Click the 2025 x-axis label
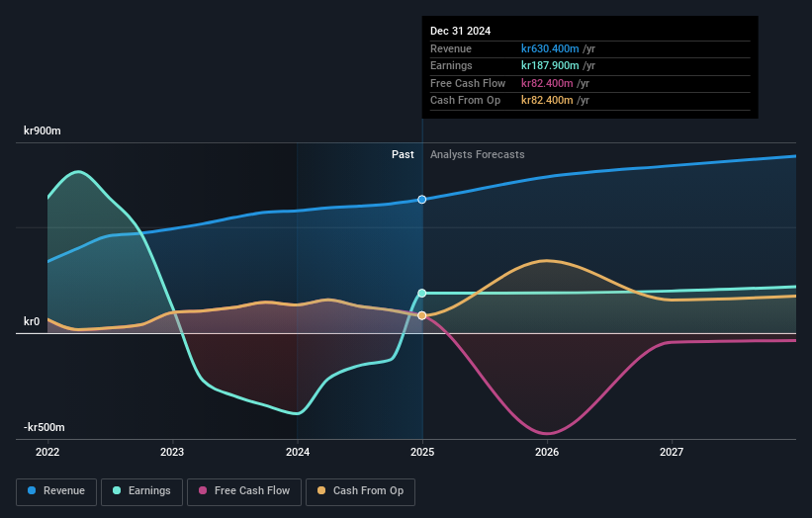 tap(422, 452)
